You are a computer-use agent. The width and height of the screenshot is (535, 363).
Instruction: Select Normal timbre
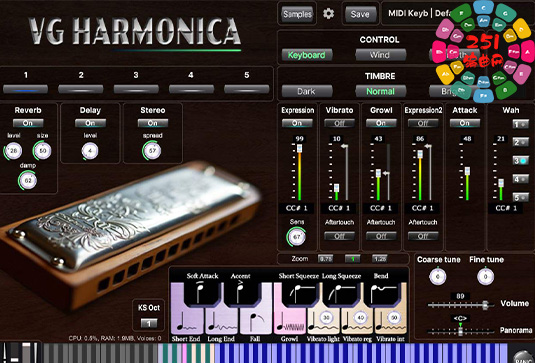click(380, 91)
